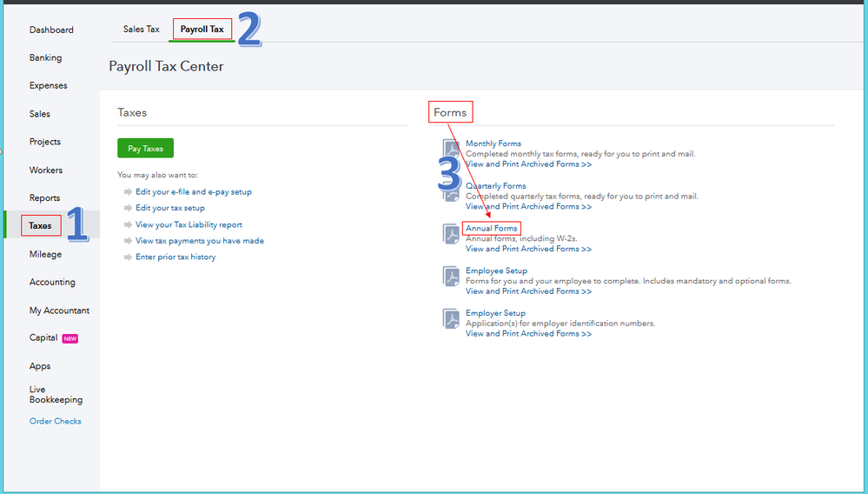Follow the Order Checks link

click(56, 421)
